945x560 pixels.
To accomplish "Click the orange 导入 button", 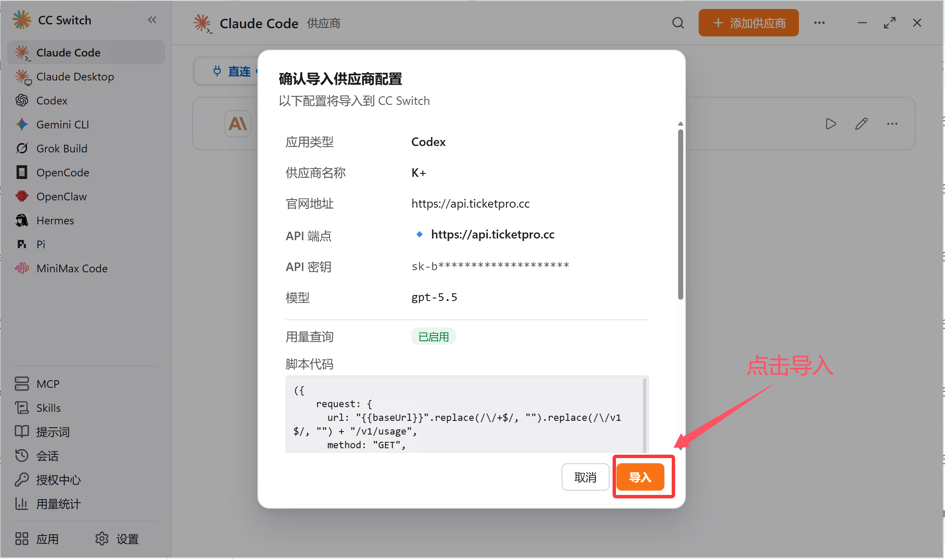I will (x=640, y=477).
